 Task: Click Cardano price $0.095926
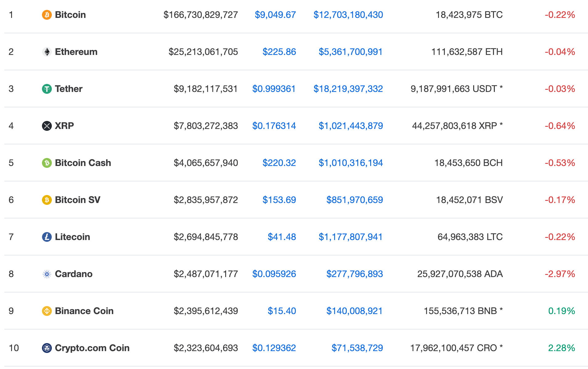click(274, 274)
